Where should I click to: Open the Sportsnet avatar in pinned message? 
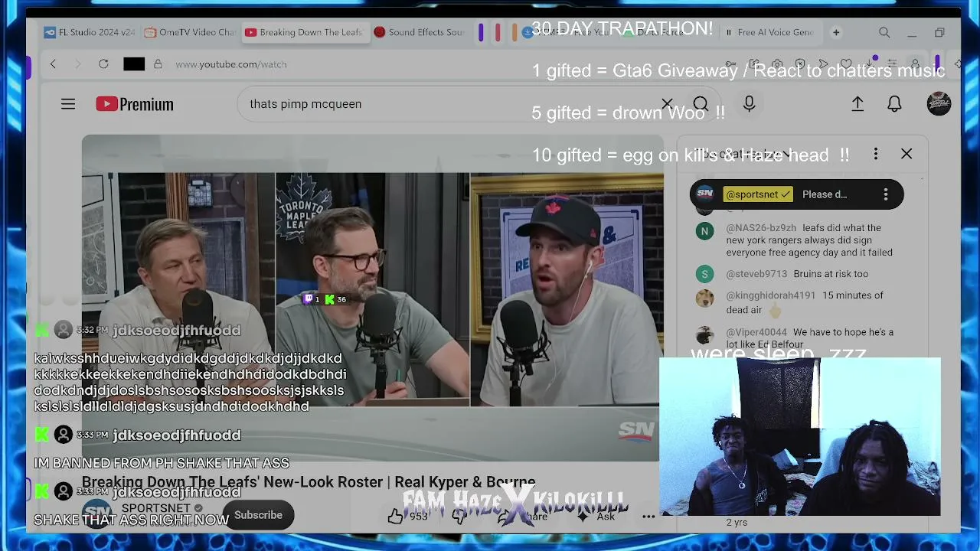(x=705, y=194)
